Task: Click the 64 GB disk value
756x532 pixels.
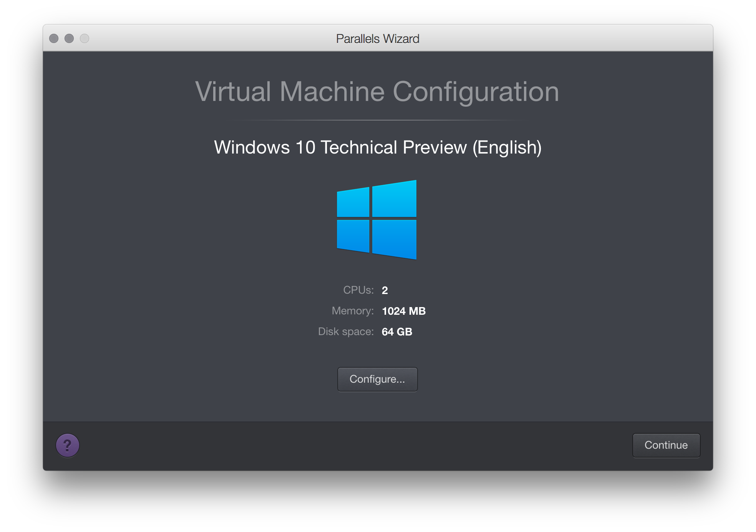Action: coord(397,332)
